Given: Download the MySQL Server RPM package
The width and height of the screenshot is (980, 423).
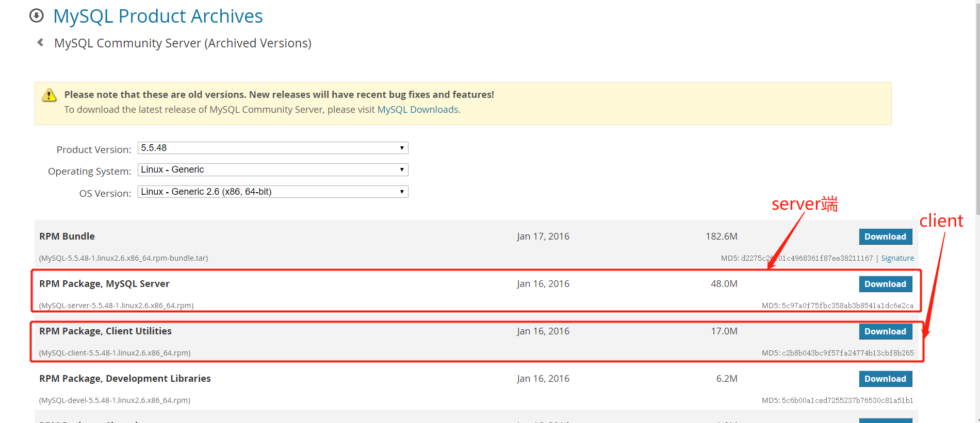Looking at the screenshot, I should [x=885, y=284].
